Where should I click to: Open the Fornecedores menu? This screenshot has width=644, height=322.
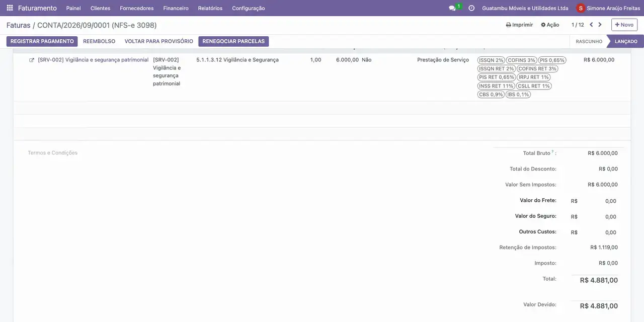point(137,8)
